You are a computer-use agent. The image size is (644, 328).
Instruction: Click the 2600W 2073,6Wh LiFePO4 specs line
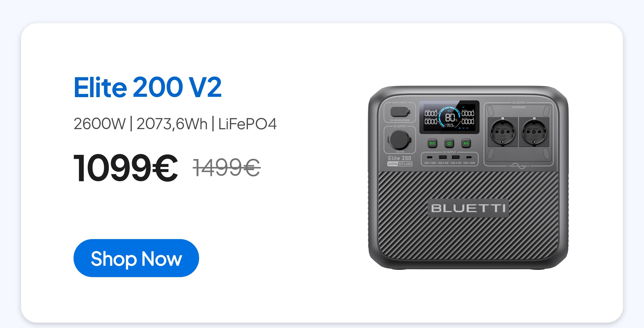(175, 124)
